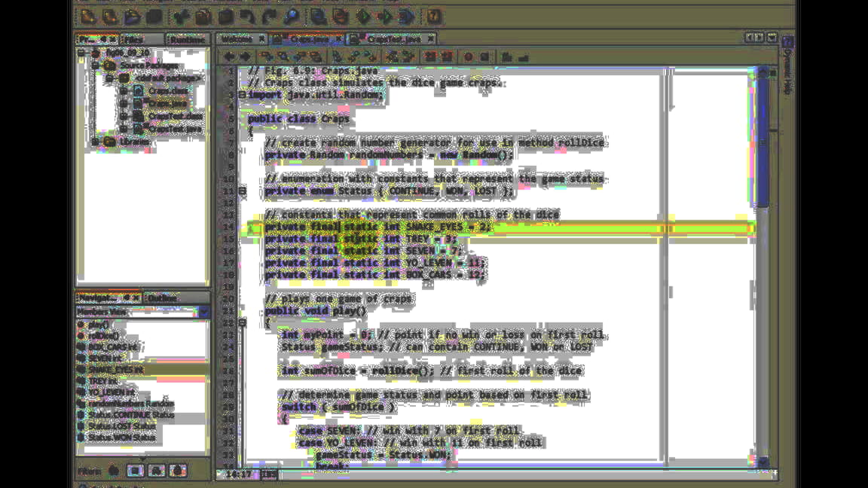Click the editor vertical scrollbar thumb
868x488 pixels.
[763, 142]
